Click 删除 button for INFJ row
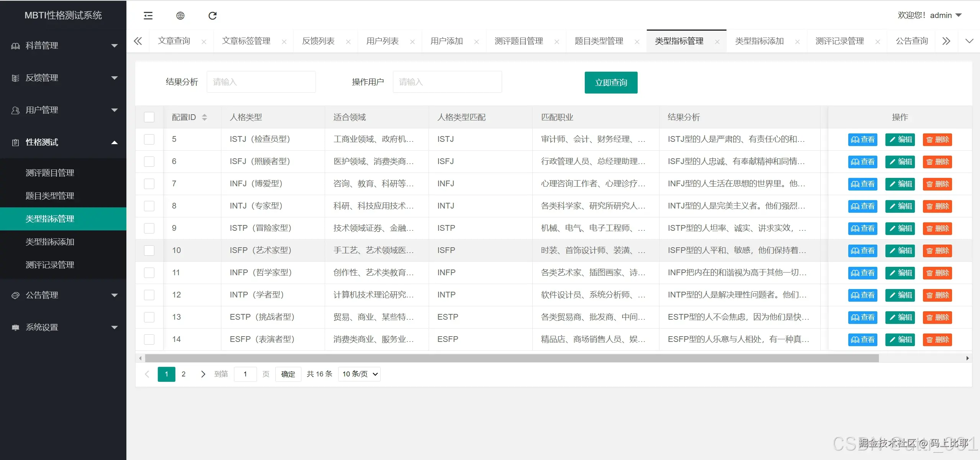The width and height of the screenshot is (980, 460). click(x=937, y=184)
